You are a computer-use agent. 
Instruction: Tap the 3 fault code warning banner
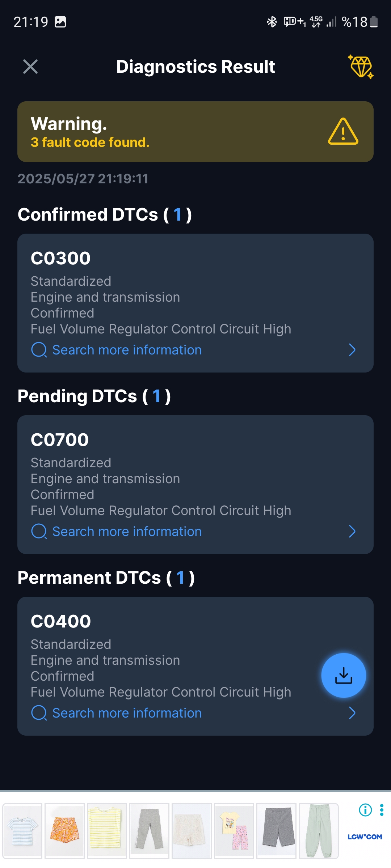(x=195, y=132)
